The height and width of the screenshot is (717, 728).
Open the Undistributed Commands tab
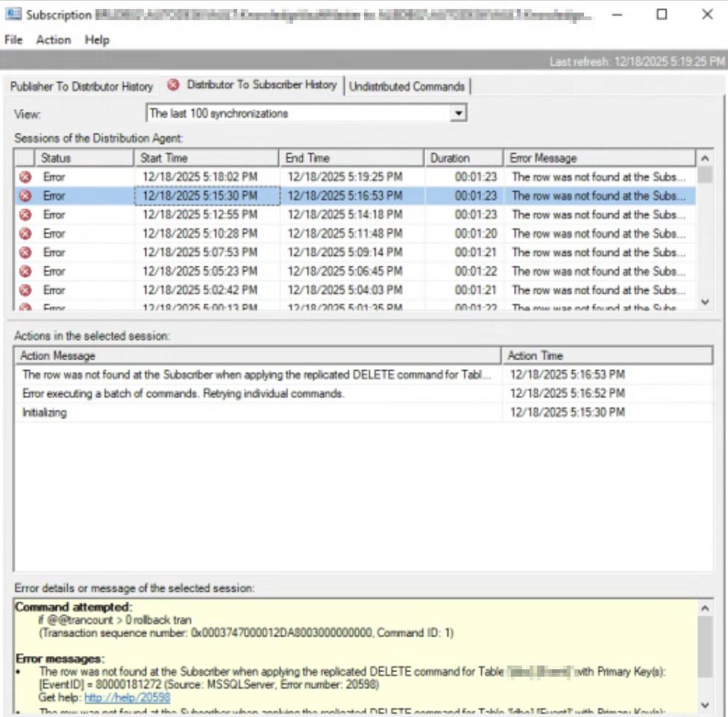pos(407,87)
